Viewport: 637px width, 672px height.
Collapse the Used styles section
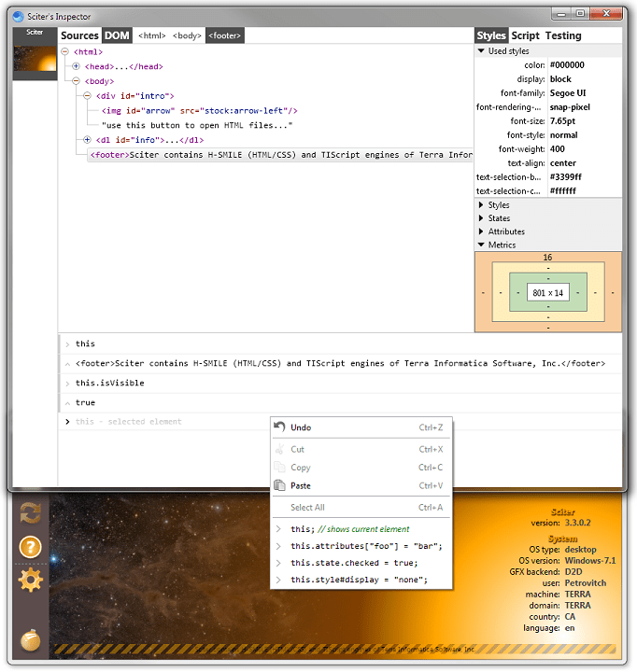[x=481, y=50]
